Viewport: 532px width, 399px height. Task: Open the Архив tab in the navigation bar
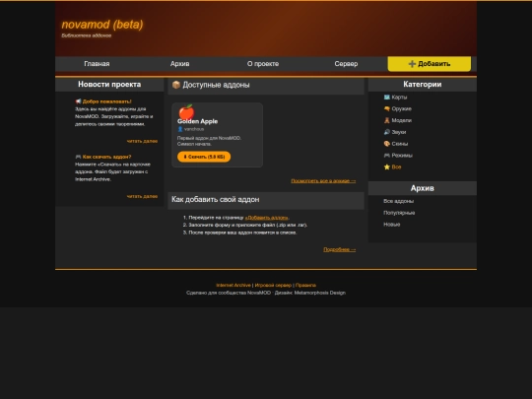click(x=180, y=64)
